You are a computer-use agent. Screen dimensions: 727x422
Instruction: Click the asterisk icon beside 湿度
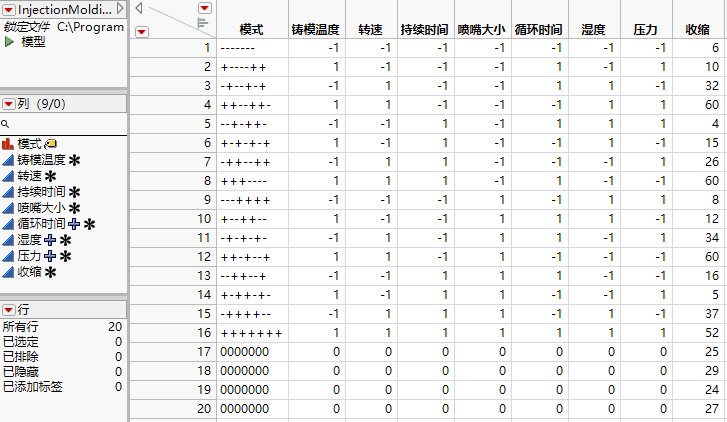tap(65, 240)
